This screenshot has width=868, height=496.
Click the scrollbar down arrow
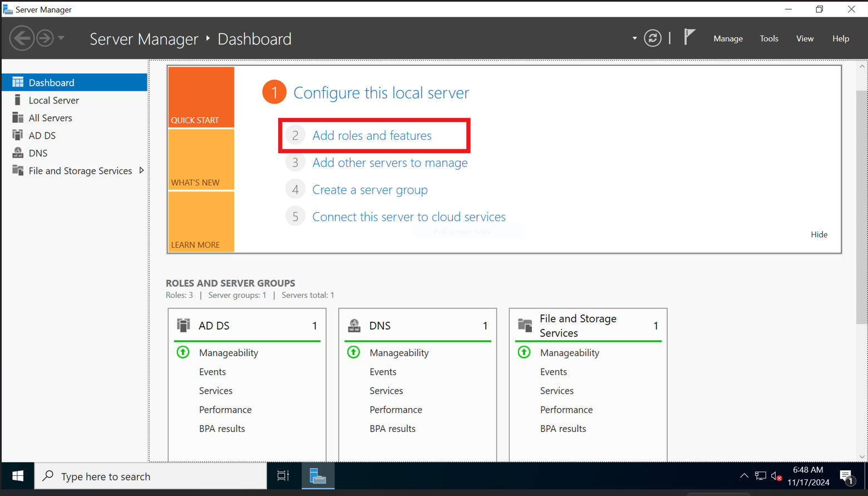(x=862, y=457)
